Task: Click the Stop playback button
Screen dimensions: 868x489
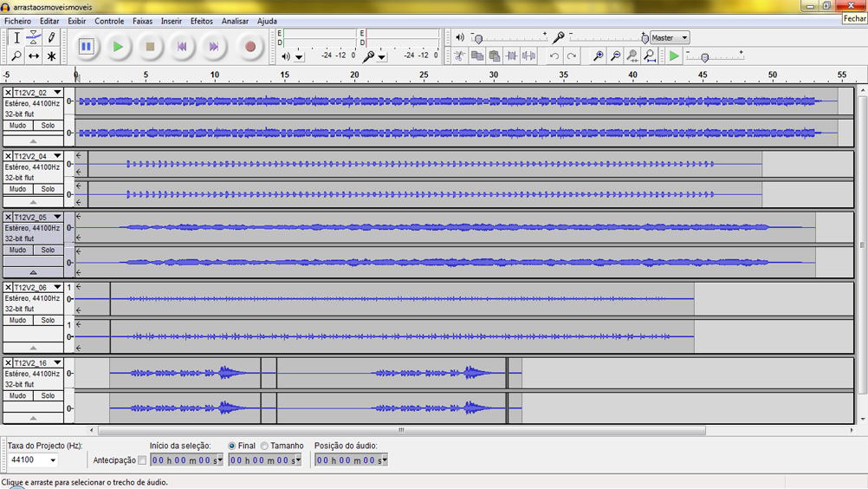Action: [150, 47]
